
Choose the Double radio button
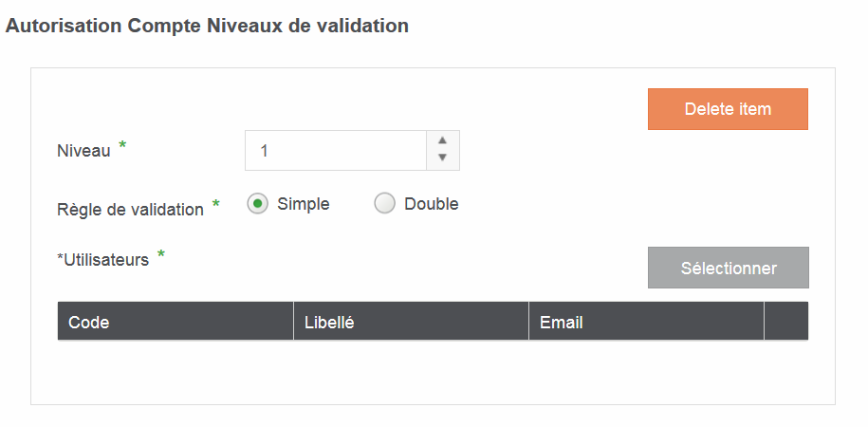[x=384, y=204]
